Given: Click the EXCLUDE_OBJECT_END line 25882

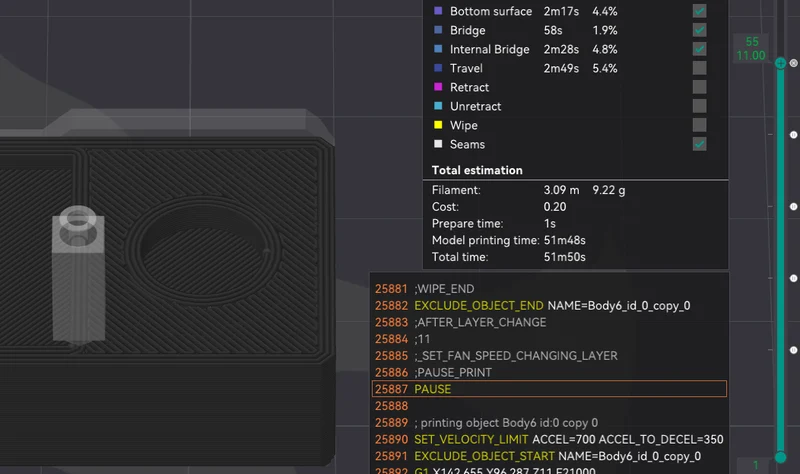Looking at the screenshot, I should (x=549, y=306).
